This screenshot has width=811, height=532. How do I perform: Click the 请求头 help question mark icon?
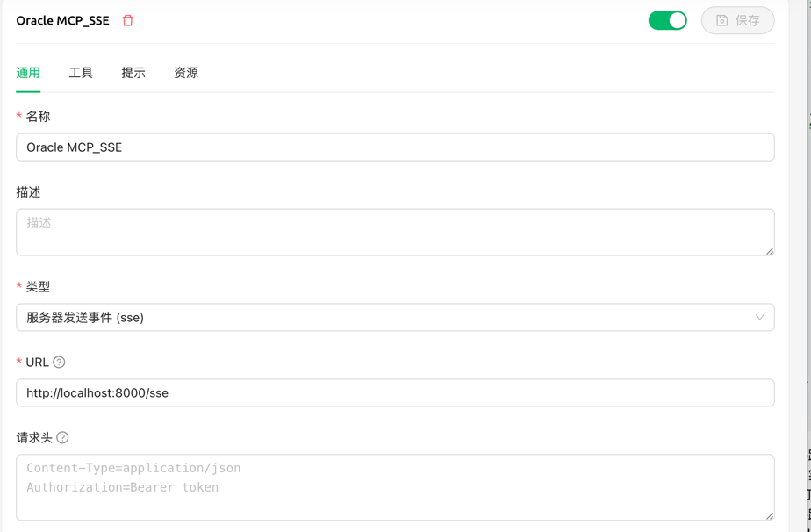(x=62, y=437)
